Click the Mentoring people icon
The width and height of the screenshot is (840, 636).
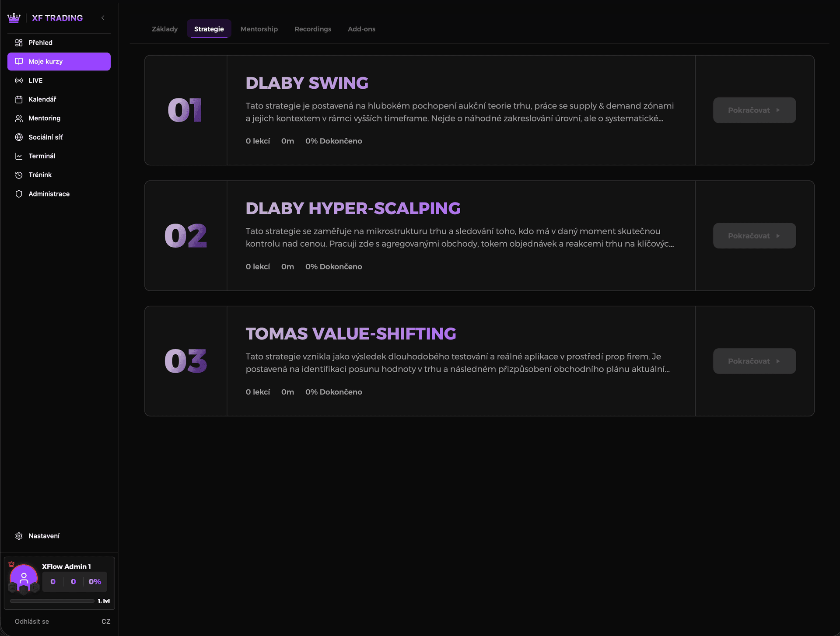(19, 119)
